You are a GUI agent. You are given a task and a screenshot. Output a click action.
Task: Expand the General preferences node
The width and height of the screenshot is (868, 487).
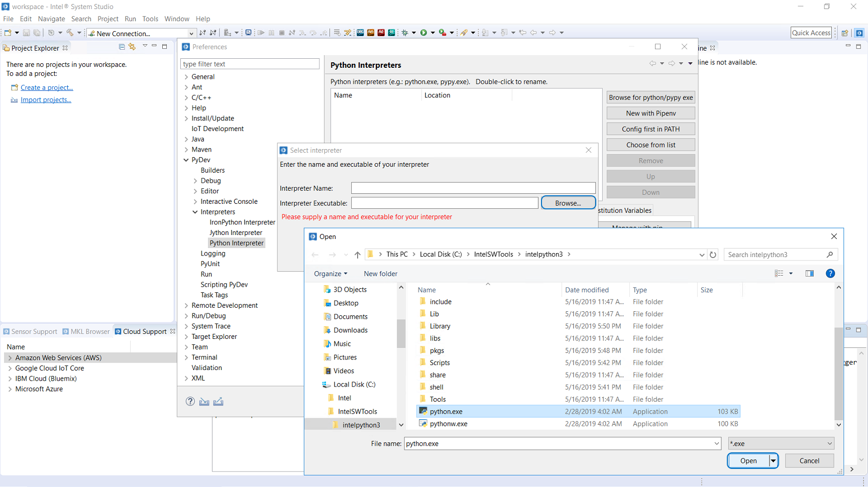tap(186, 77)
